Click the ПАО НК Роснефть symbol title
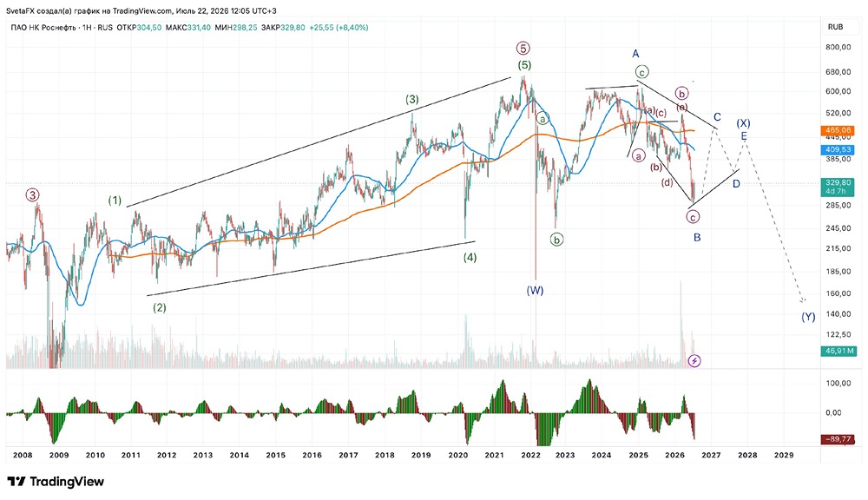Image resolution: width=868 pixels, height=500 pixels. coord(43,28)
